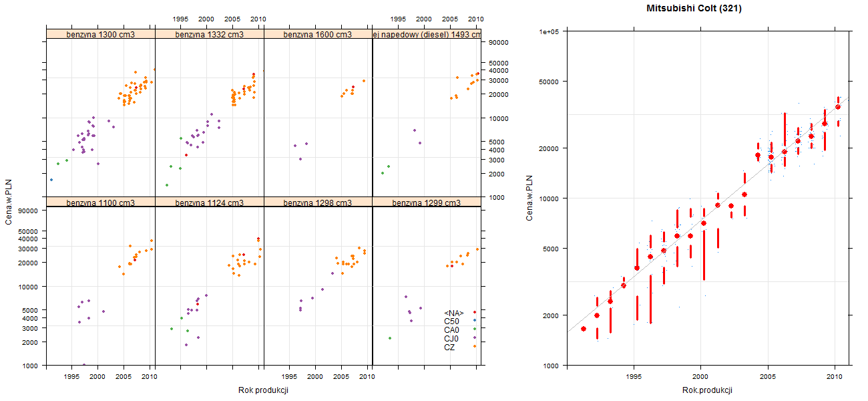The height and width of the screenshot is (401, 868).
Task: Click the "Cena.w.PLN" axis label of the Colt plot
Action: 529,198
